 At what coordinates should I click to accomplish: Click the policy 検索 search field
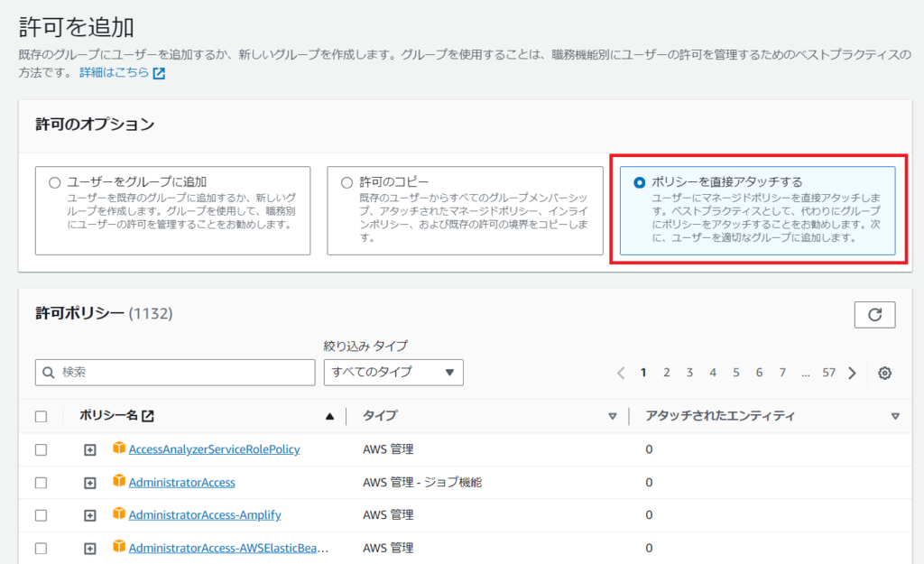[174, 372]
